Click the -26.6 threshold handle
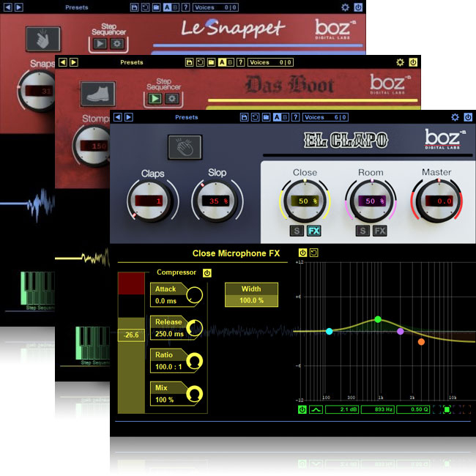Viewport: 476px width, 476px height. click(x=131, y=335)
